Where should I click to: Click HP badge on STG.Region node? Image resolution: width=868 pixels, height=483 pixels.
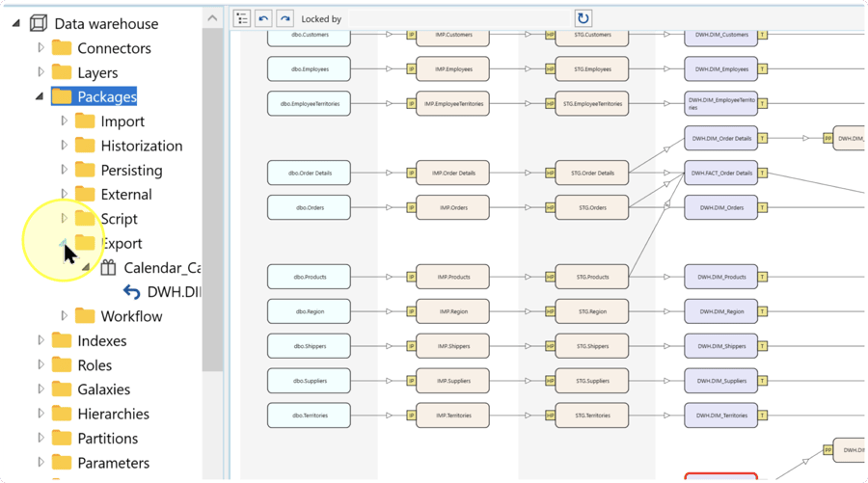550,311
